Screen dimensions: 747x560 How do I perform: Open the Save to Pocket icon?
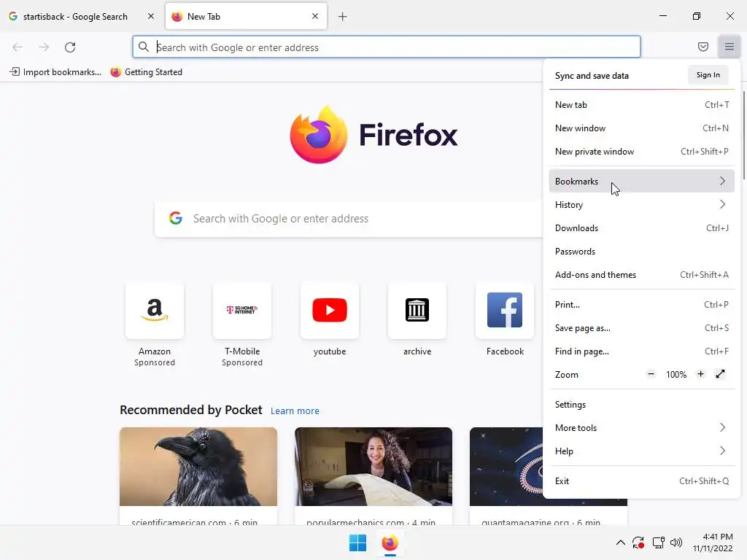703,47
